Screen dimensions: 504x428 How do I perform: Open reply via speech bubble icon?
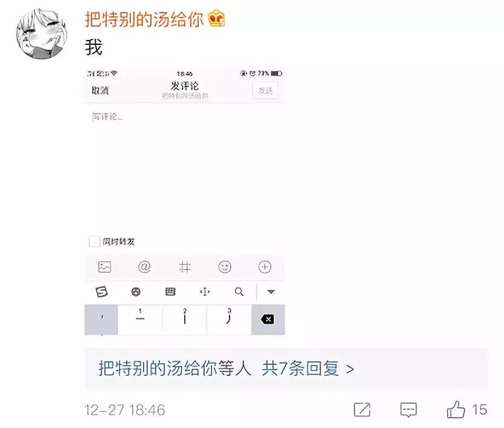coord(408,410)
